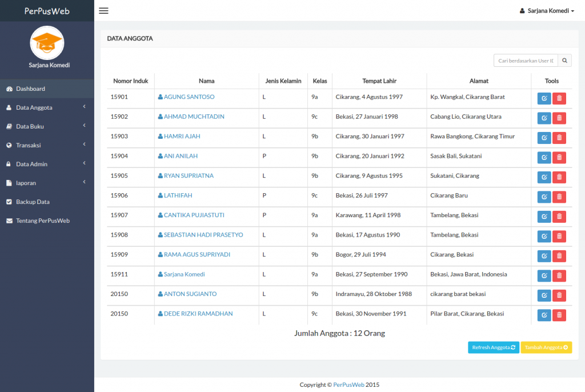Open the Sarjana Komedi user dropdown
The image size is (585, 392).
coord(546,10)
